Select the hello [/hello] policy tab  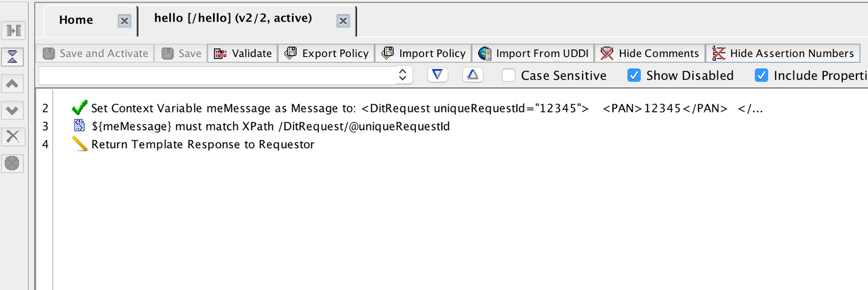click(233, 18)
